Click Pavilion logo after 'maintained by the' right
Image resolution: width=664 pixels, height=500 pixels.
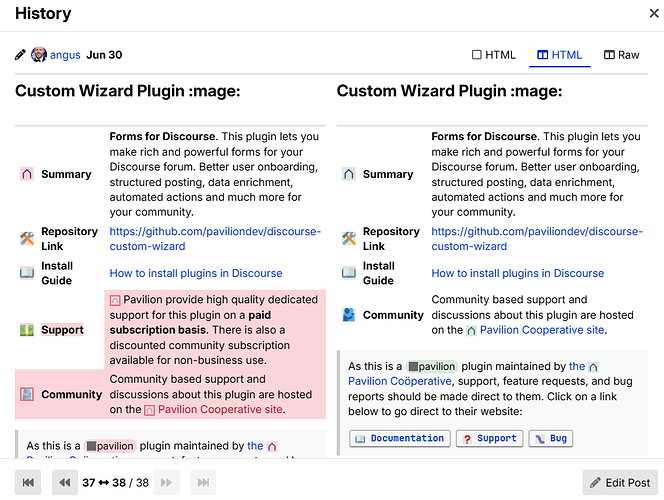click(594, 367)
